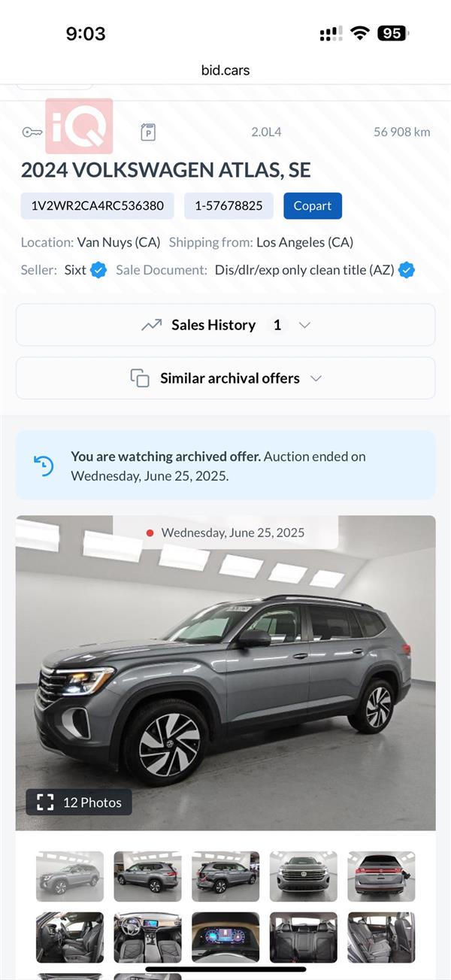
Task: Open fullscreen gallery via expand icon
Action: [x=46, y=802]
